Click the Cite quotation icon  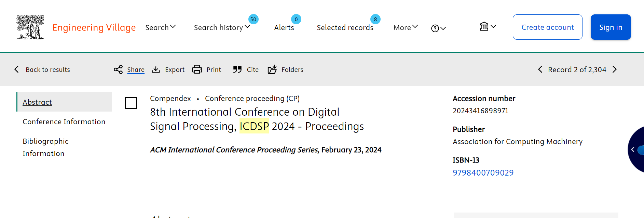point(237,69)
